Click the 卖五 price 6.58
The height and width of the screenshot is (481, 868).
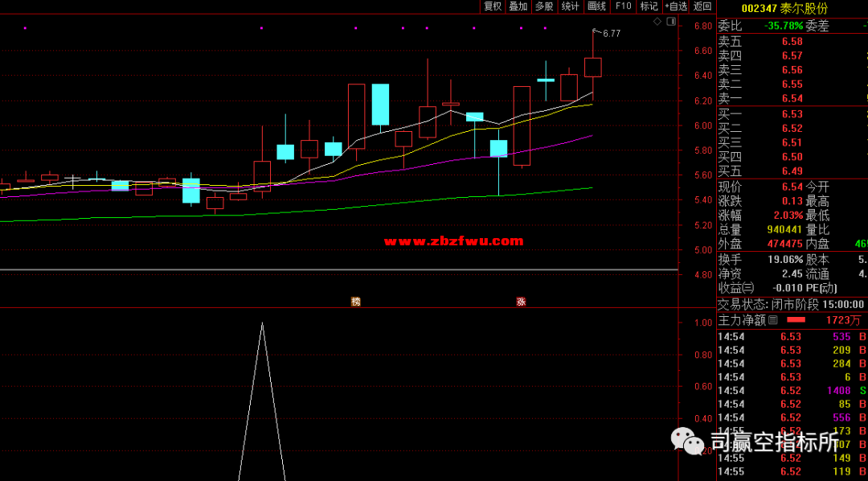792,41
